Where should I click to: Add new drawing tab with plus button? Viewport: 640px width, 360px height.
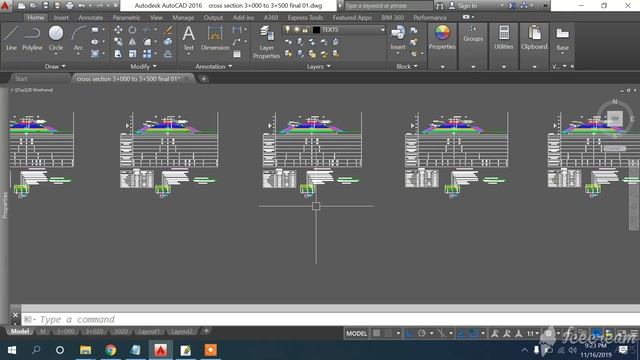pos(204,79)
